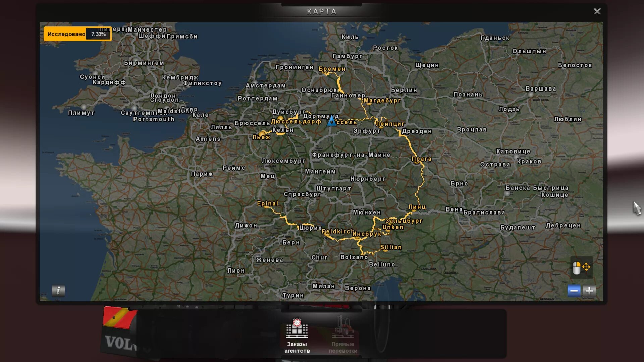Select the city label Зальцбург
Viewport: 644px width, 362px height.
404,221
